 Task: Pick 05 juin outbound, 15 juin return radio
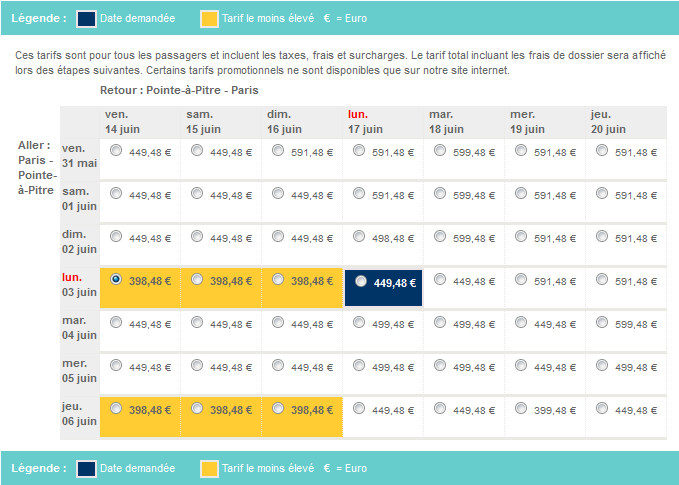[x=197, y=365]
